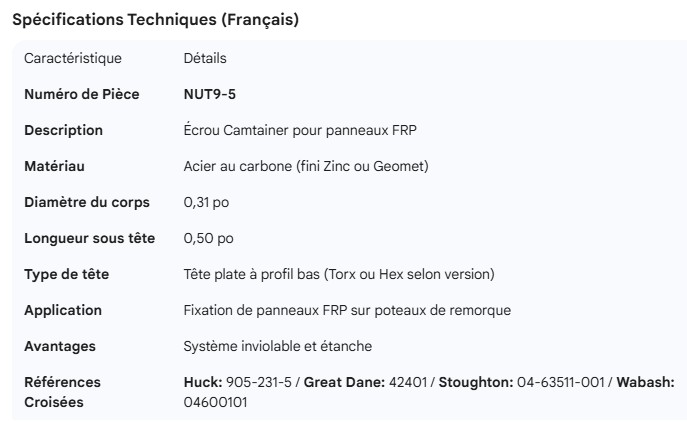
Task: Select the "Système inviolable et étanche" text
Action: pyautogui.click(x=277, y=347)
